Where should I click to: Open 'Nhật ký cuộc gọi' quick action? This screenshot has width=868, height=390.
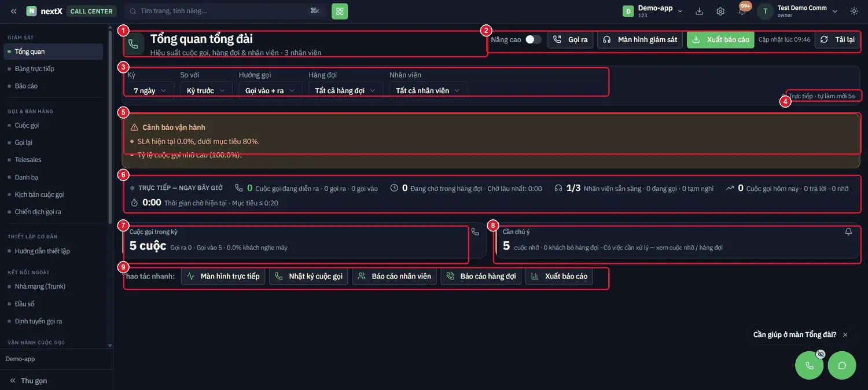[308, 276]
